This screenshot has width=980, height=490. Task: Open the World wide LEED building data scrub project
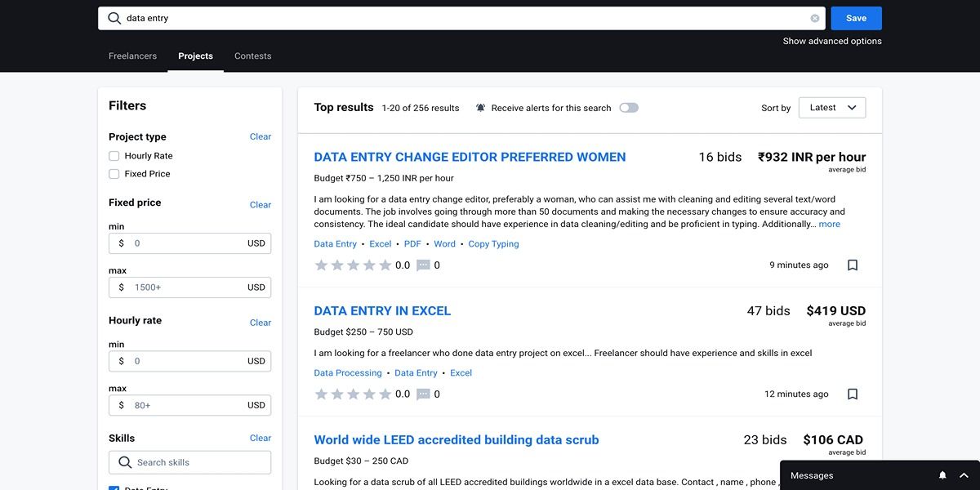click(456, 440)
